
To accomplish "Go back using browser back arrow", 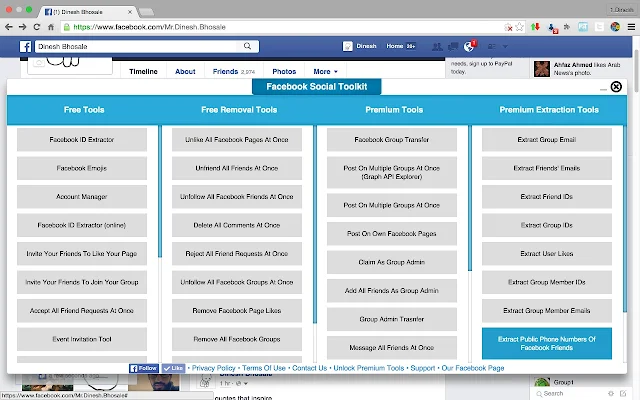I will (x=9, y=27).
